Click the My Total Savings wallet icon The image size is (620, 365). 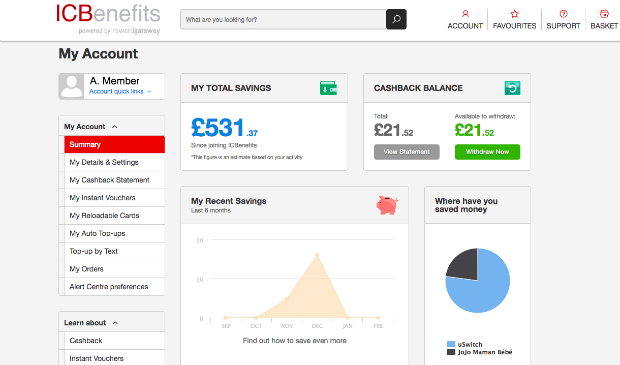click(328, 88)
